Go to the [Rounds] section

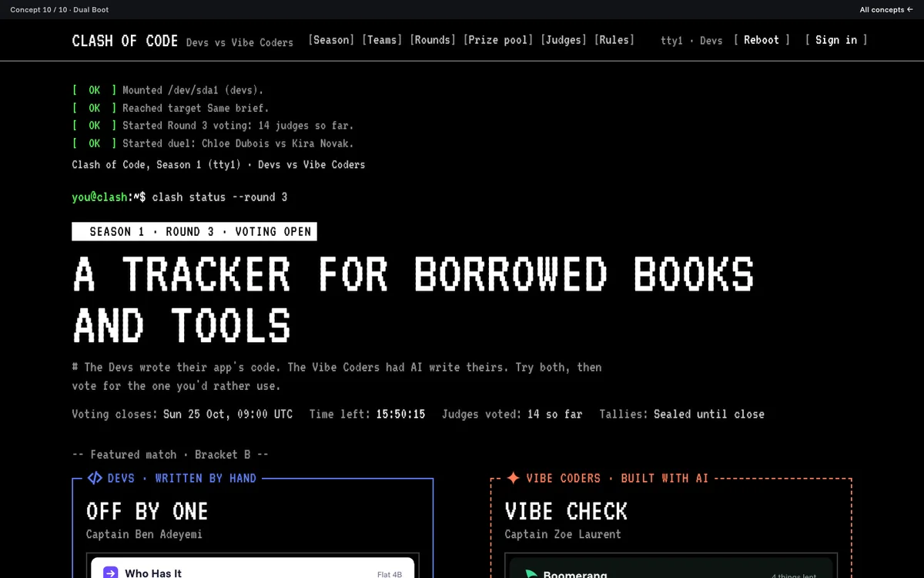(433, 40)
